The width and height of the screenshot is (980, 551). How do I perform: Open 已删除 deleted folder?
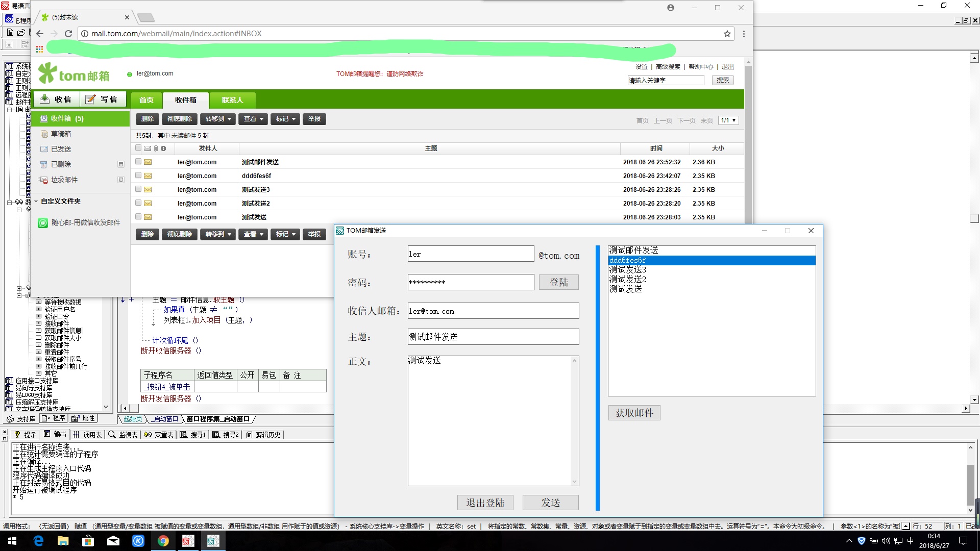[61, 164]
